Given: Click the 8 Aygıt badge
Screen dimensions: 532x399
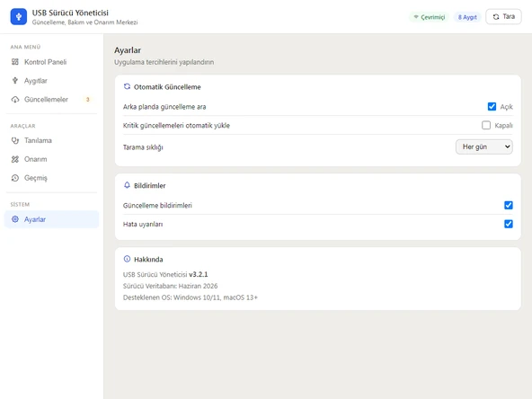Looking at the screenshot, I should 467,17.
